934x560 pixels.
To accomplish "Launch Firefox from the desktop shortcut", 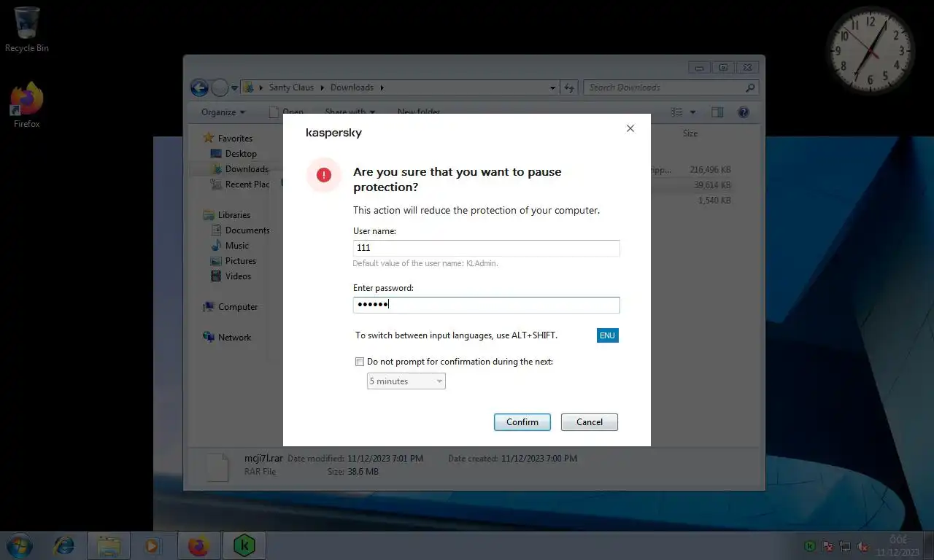I will pyautogui.click(x=27, y=105).
